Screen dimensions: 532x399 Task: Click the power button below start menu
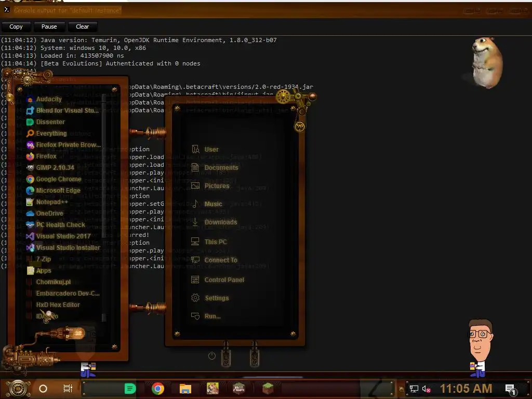[212, 356]
